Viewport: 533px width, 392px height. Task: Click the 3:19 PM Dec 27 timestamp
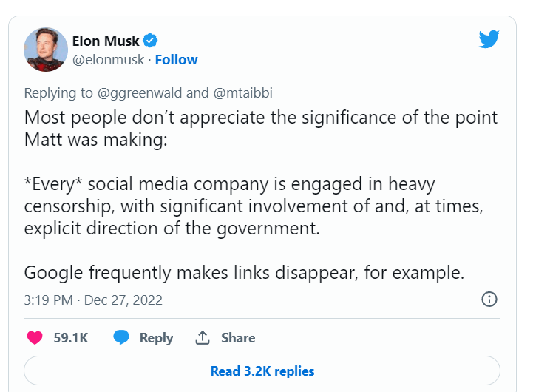93,300
